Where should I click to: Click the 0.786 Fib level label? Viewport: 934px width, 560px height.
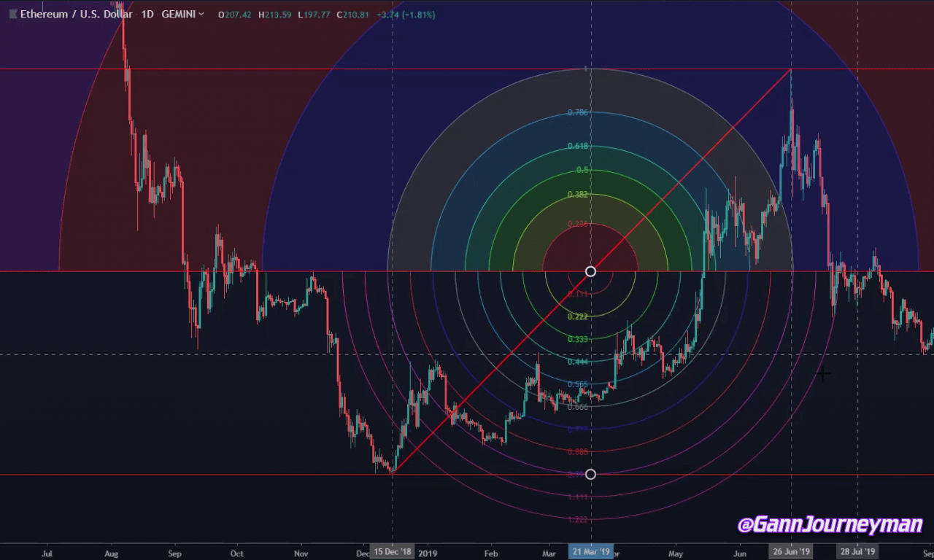pos(578,113)
